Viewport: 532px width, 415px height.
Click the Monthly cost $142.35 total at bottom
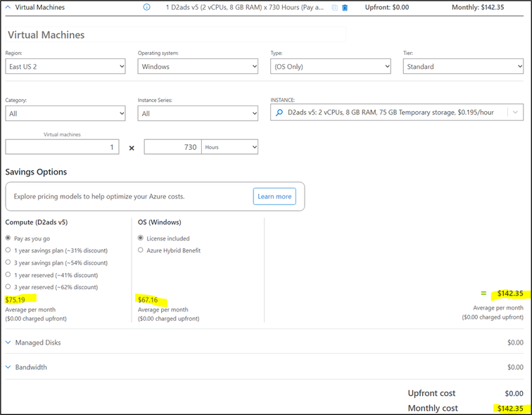[510, 408]
